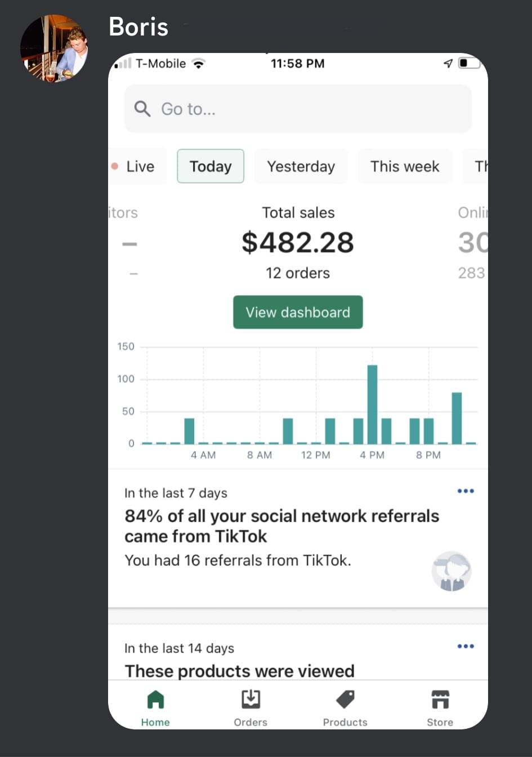Open options menu for products viewed card
The height and width of the screenshot is (757, 532).
(x=466, y=646)
